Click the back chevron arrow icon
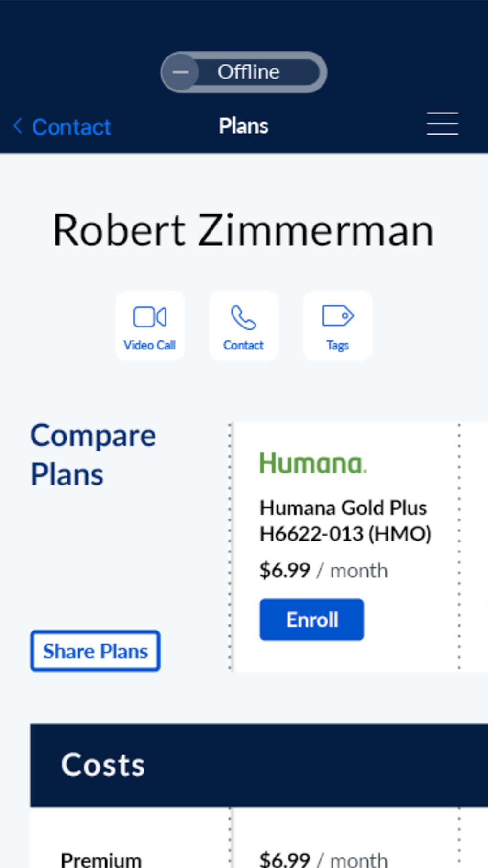The width and height of the screenshot is (488, 868). tap(18, 126)
